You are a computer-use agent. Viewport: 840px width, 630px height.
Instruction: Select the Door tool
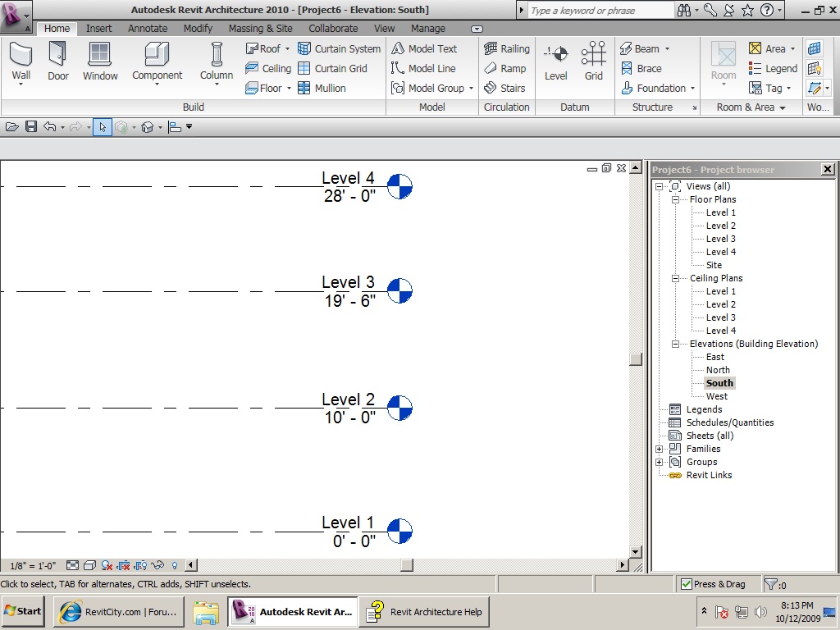click(58, 62)
